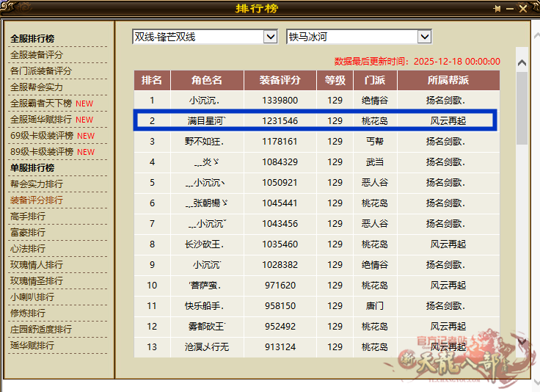540x392 pixels.
Task: Open 瑶华赋排行 in single-server list
Action: click(x=32, y=346)
